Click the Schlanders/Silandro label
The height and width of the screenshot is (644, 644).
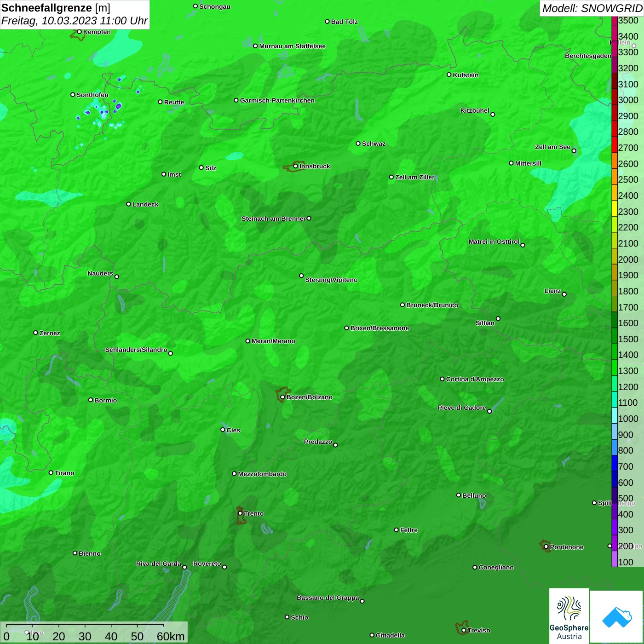136,350
